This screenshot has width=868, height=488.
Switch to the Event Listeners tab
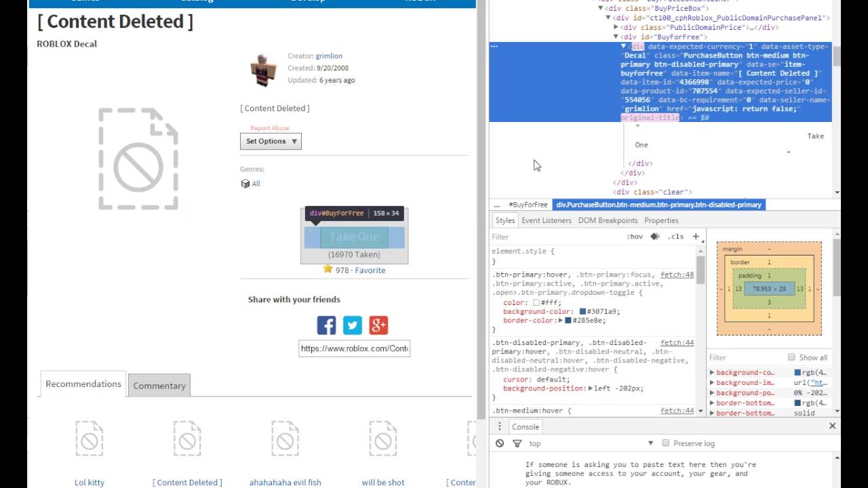pyautogui.click(x=547, y=220)
